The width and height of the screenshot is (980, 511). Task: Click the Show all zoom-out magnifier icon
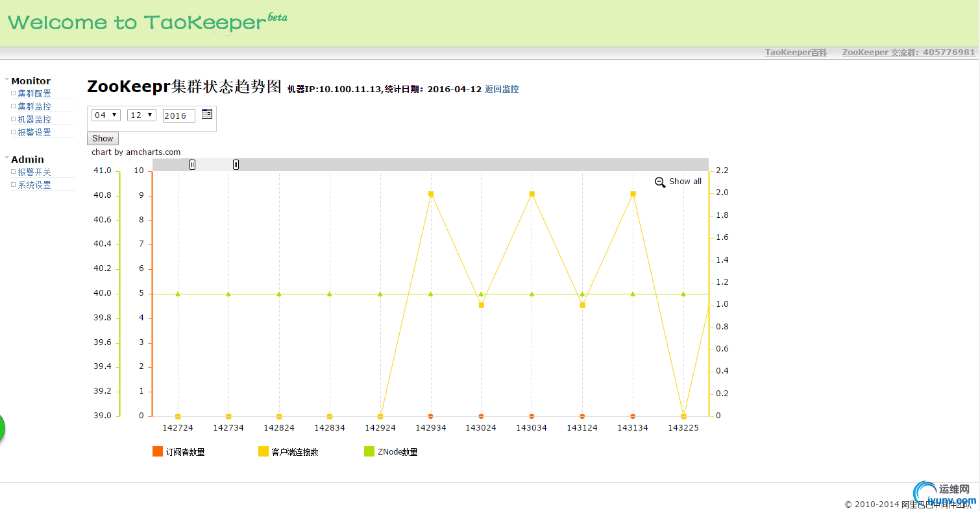(x=660, y=182)
